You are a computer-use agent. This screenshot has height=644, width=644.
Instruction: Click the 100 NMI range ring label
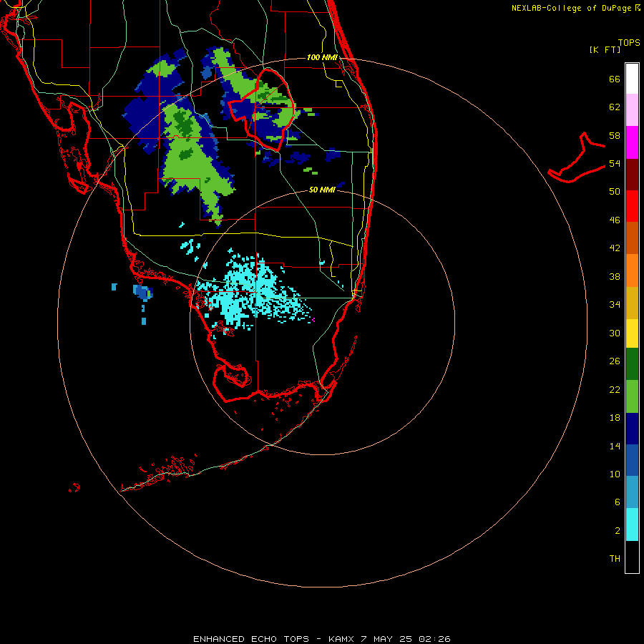pos(322,57)
